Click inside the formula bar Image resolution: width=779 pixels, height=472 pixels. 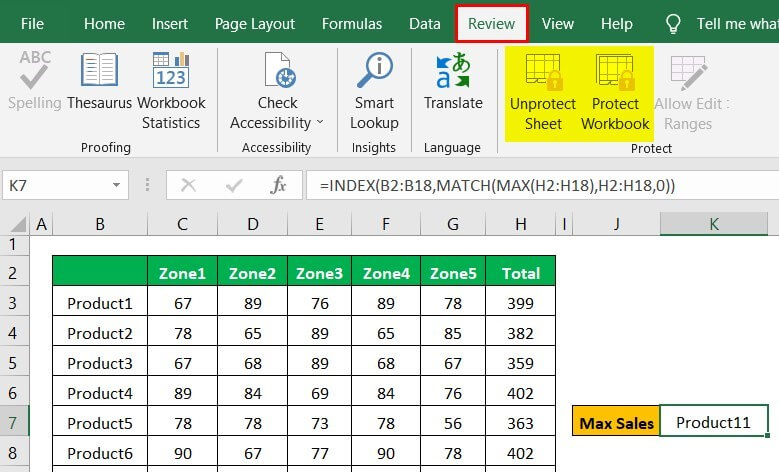(x=543, y=185)
